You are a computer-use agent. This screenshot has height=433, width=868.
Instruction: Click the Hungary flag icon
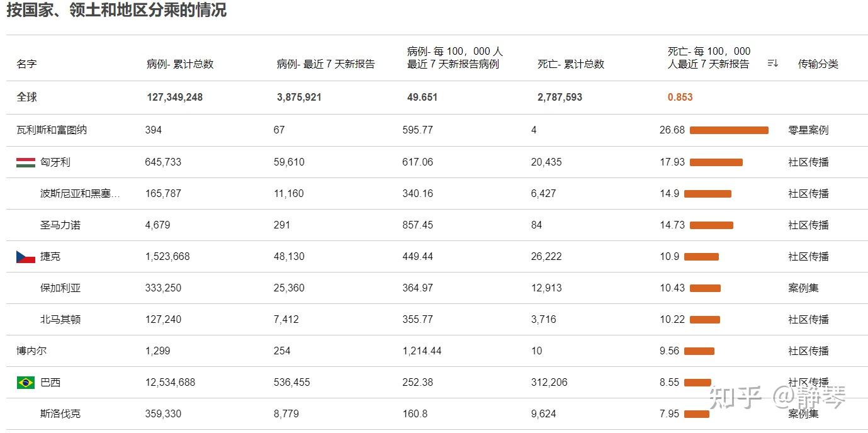click(x=25, y=162)
